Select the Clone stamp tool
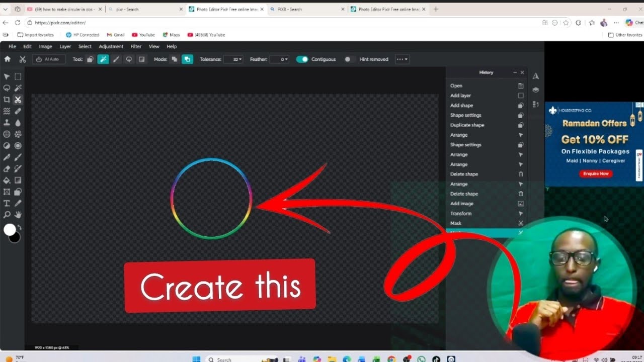Screen dimensions: 644x362 (7, 123)
